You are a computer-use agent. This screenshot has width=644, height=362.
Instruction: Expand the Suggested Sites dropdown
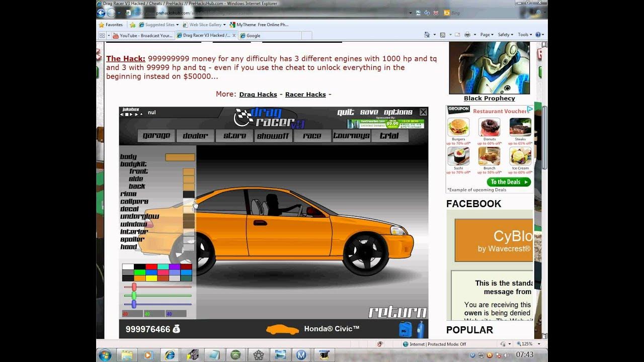coord(178,25)
